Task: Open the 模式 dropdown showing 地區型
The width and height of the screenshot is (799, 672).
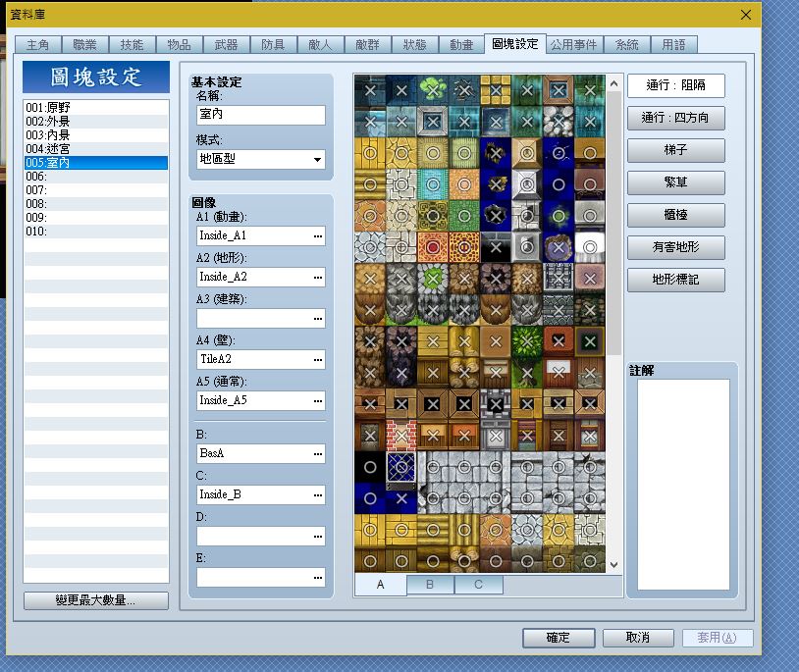Action: point(261,159)
